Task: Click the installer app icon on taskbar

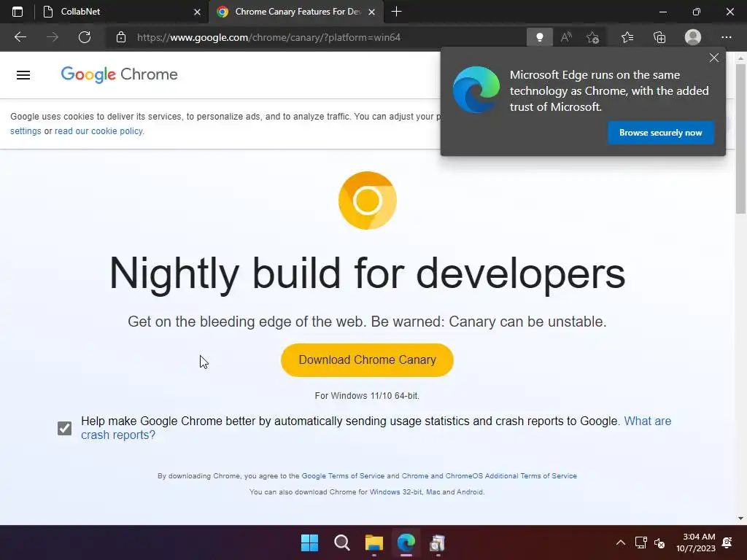Action: click(x=438, y=542)
